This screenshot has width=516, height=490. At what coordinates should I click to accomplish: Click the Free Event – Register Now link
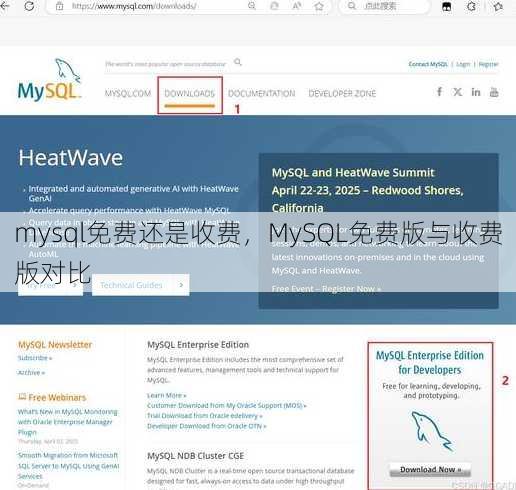pos(326,289)
